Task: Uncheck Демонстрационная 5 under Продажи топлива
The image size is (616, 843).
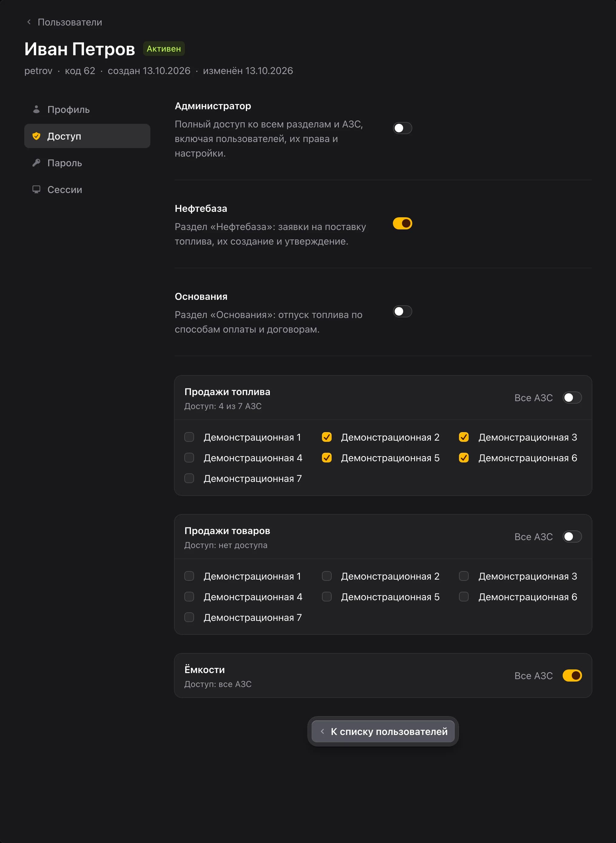Action: point(327,458)
